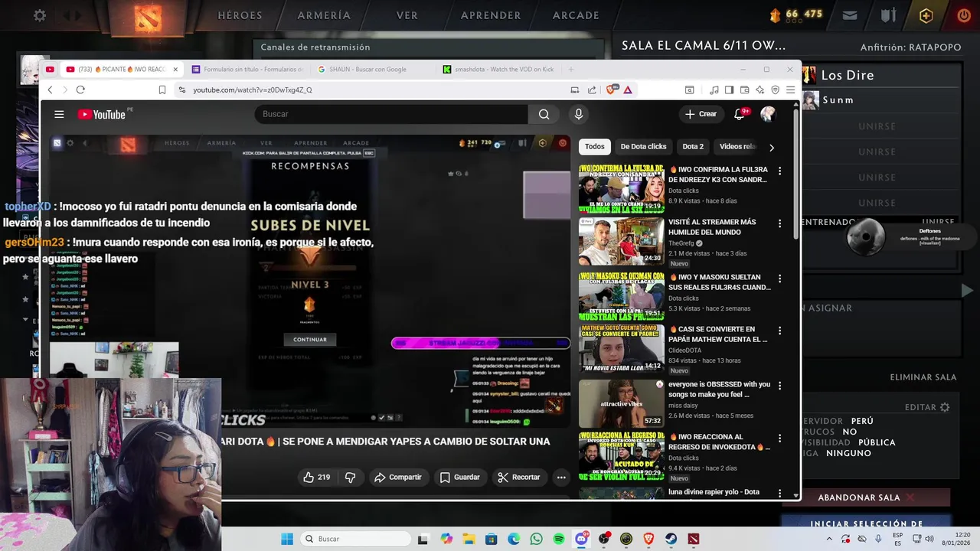
Task: Click ABANDONAR SALA in Dota lobby
Action: [866, 497]
